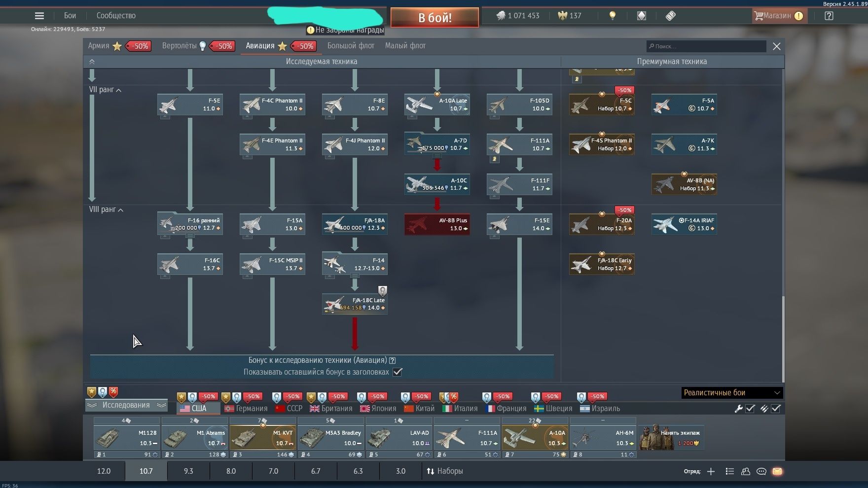Close the research tree window
This screenshot has width=868, height=488.
[x=777, y=46]
